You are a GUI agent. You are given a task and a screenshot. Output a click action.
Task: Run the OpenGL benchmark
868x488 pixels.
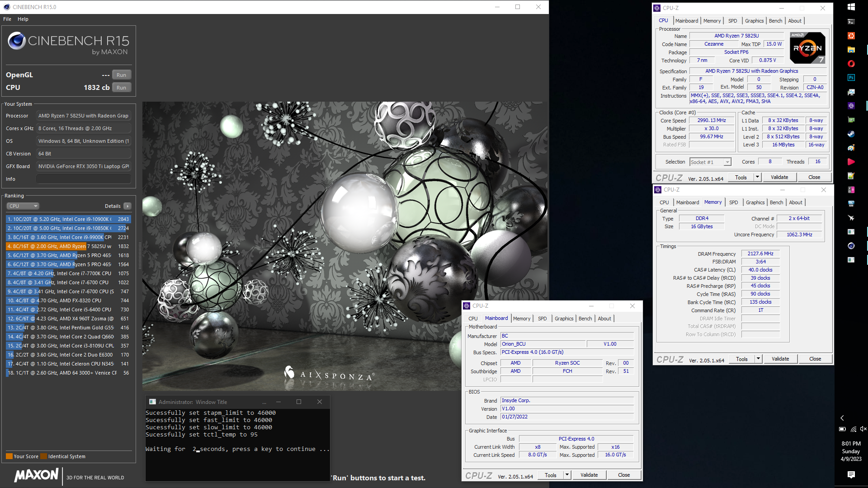[x=121, y=75]
